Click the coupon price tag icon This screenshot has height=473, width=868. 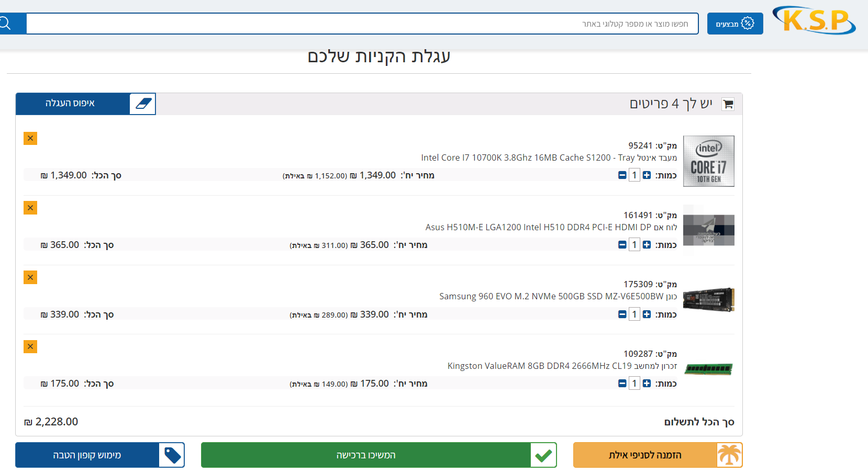click(x=172, y=455)
